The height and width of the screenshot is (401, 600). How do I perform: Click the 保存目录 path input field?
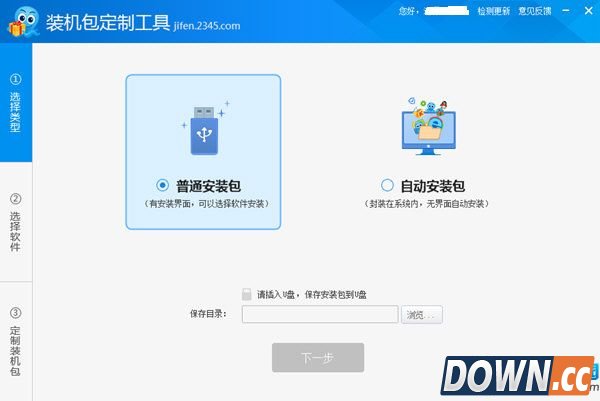(319, 315)
